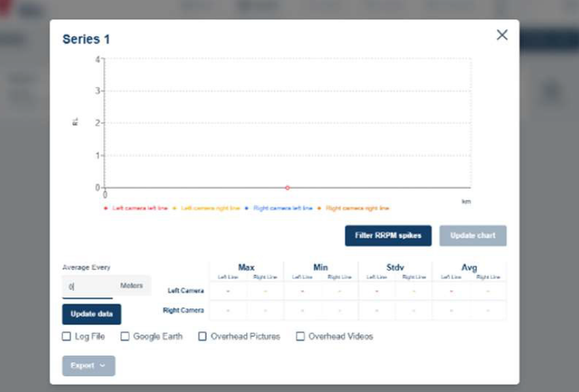Screen dimensions: 579x392
Task: Enable the Log File checkbox
Action: [67, 336]
